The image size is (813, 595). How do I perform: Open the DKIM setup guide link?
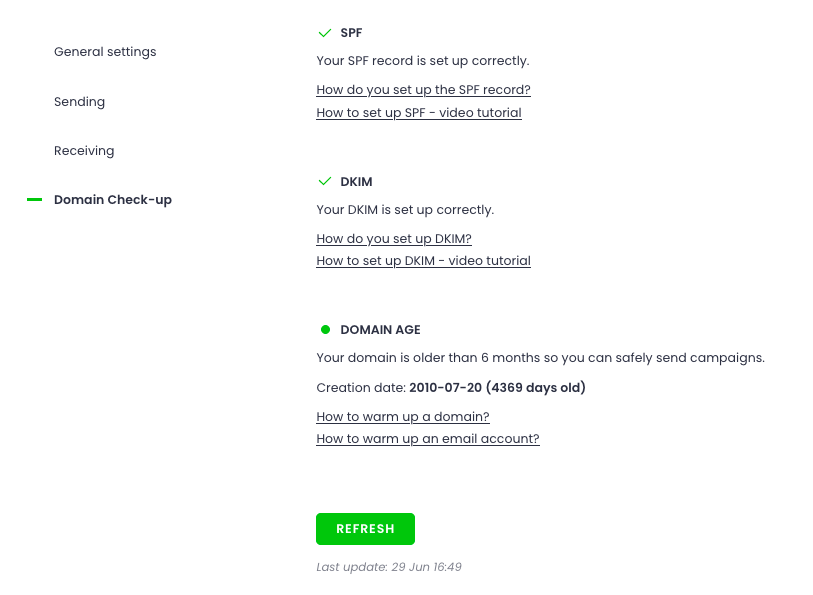click(393, 238)
